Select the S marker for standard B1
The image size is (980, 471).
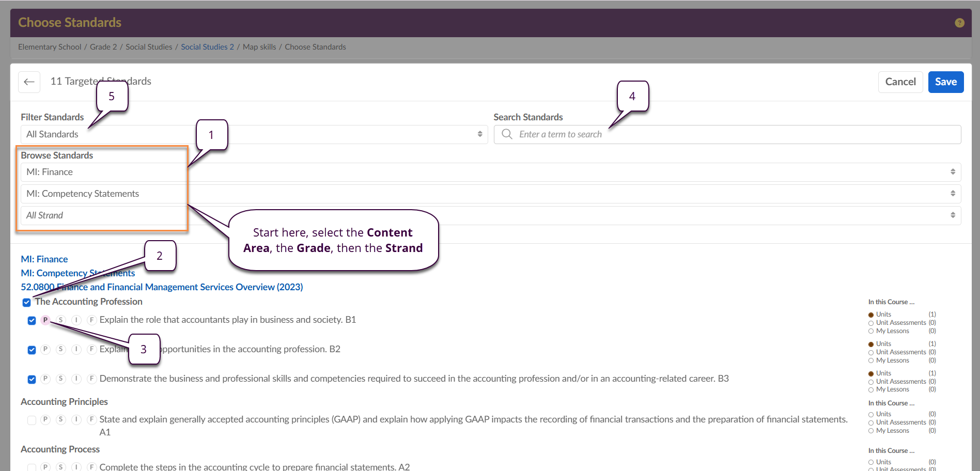click(x=61, y=320)
